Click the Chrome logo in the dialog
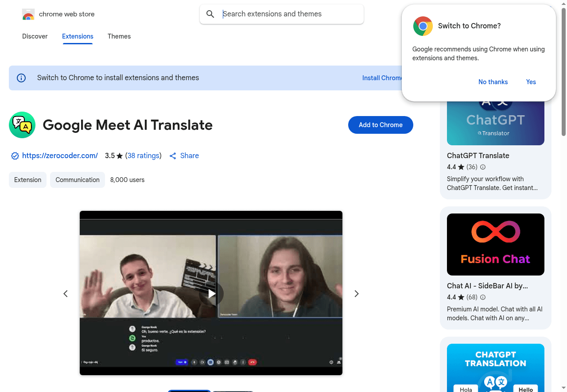Viewport: 567px width, 392px height. coord(423,26)
